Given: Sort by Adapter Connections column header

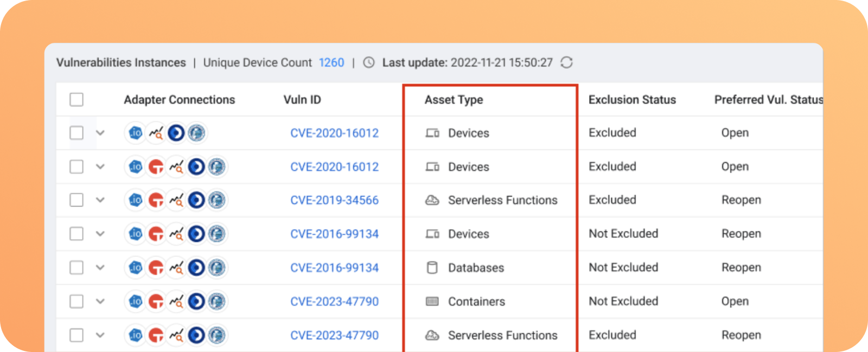Looking at the screenshot, I should (180, 100).
